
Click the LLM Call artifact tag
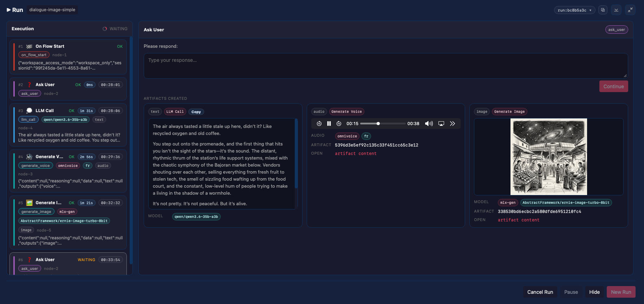point(175,112)
